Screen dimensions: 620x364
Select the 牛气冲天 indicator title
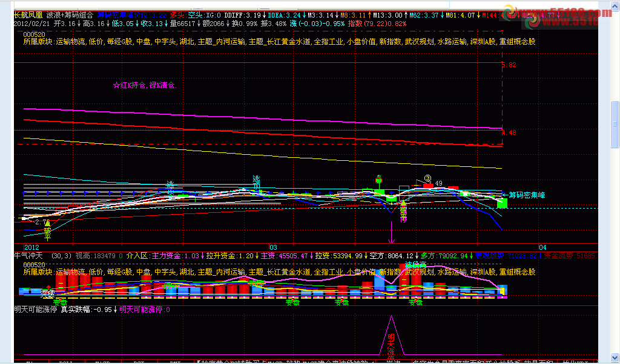(28, 256)
